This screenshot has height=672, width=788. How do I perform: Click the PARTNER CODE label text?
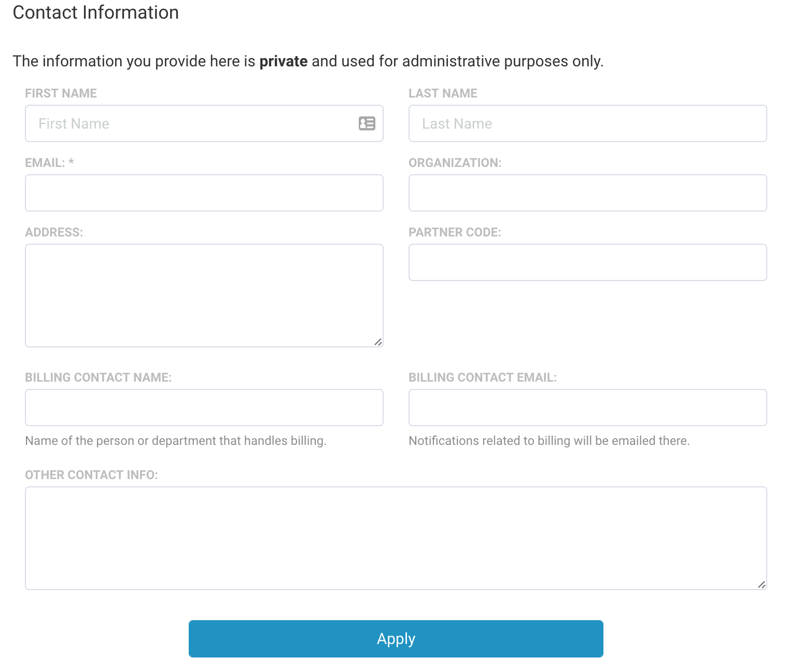455,232
